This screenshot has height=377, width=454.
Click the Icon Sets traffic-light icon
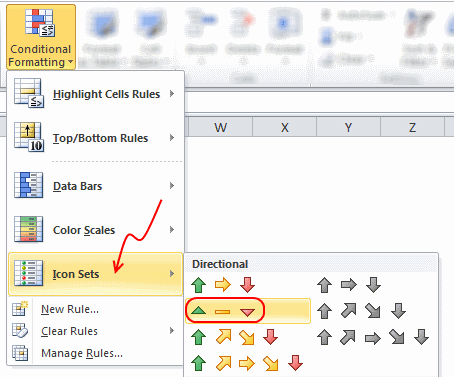click(x=29, y=273)
